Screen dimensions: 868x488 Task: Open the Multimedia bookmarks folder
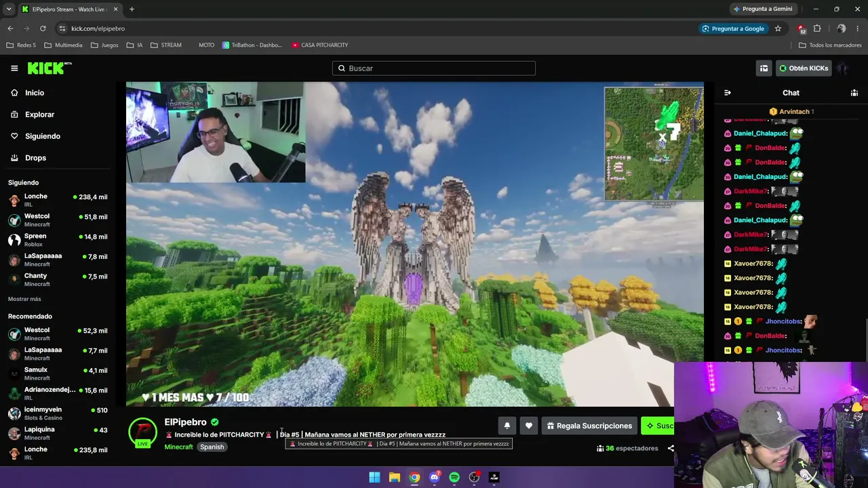click(63, 45)
